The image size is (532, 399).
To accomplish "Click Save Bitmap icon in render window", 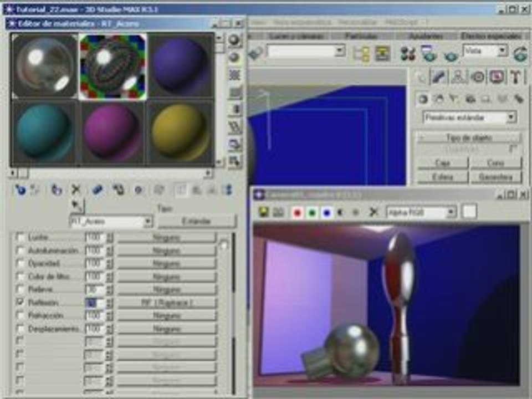I will (263, 212).
